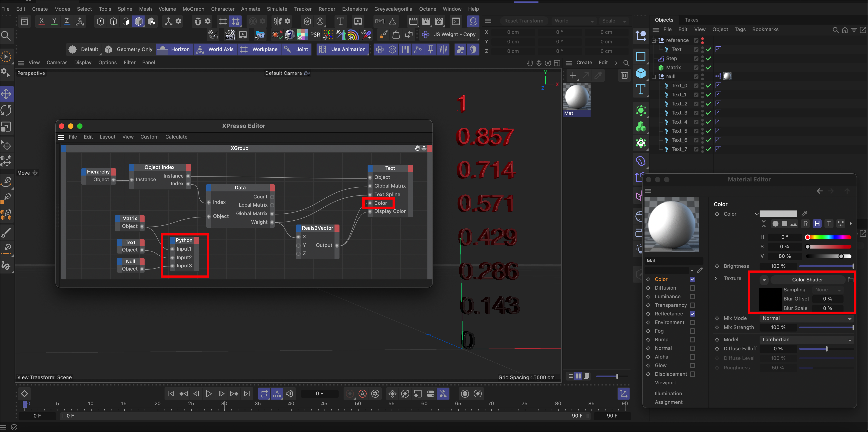This screenshot has height=432, width=868.
Task: Open Calculate menu in XPresso Editor
Action: [176, 137]
